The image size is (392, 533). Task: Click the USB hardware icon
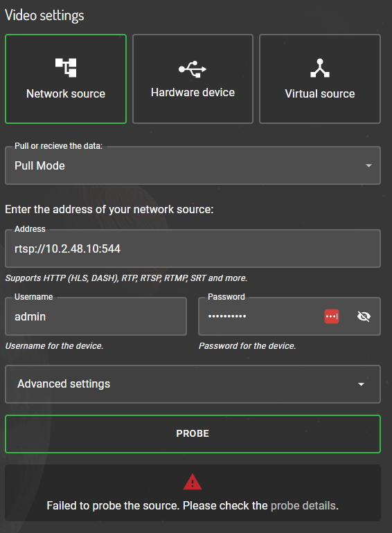coord(193,69)
